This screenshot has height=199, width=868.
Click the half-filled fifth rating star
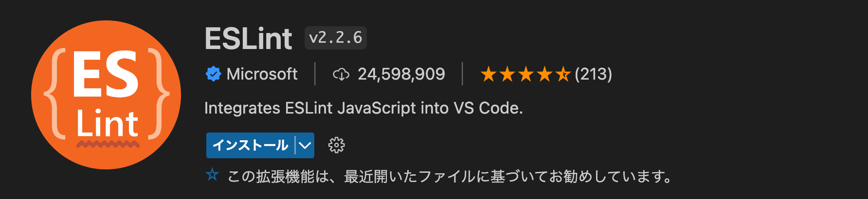[562, 74]
